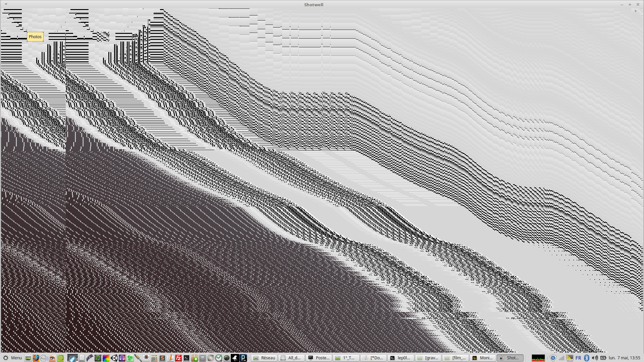The image size is (644, 362).
Task: Open the FR keyboard layout indicator
Action: tap(578, 358)
